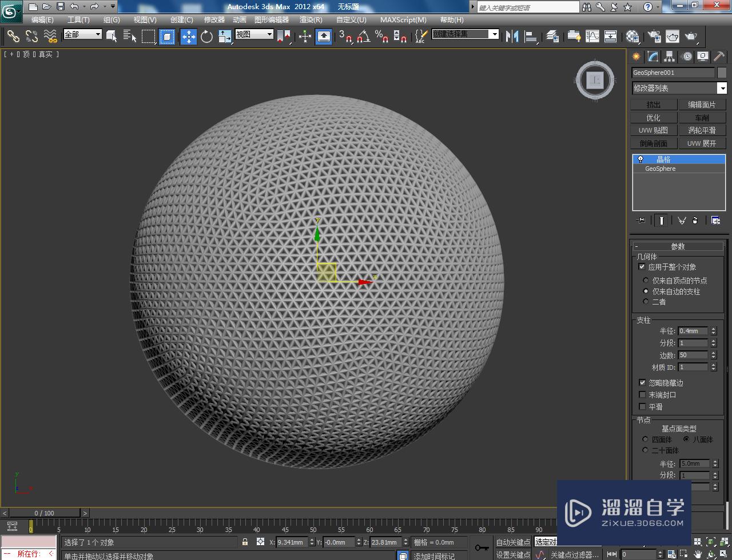Open the 工具(T) menu
The image size is (732, 560).
[x=78, y=20]
